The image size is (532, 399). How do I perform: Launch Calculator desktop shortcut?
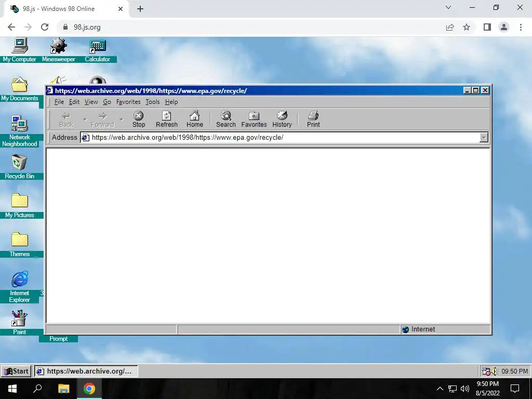tap(97, 50)
